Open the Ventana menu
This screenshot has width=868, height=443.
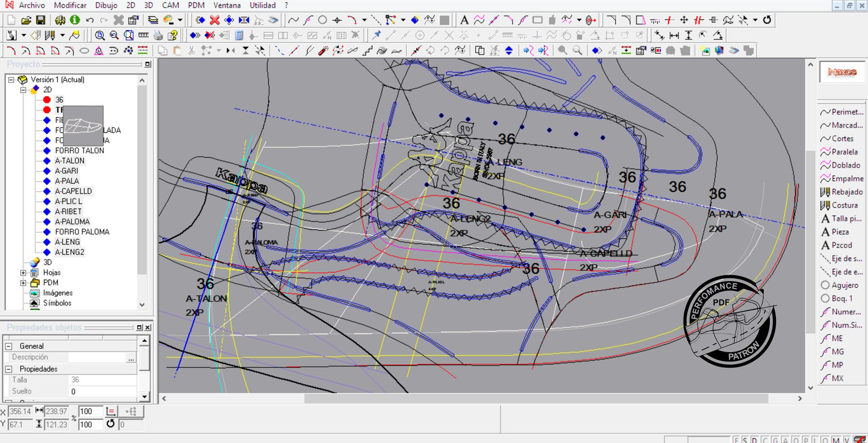(x=227, y=5)
